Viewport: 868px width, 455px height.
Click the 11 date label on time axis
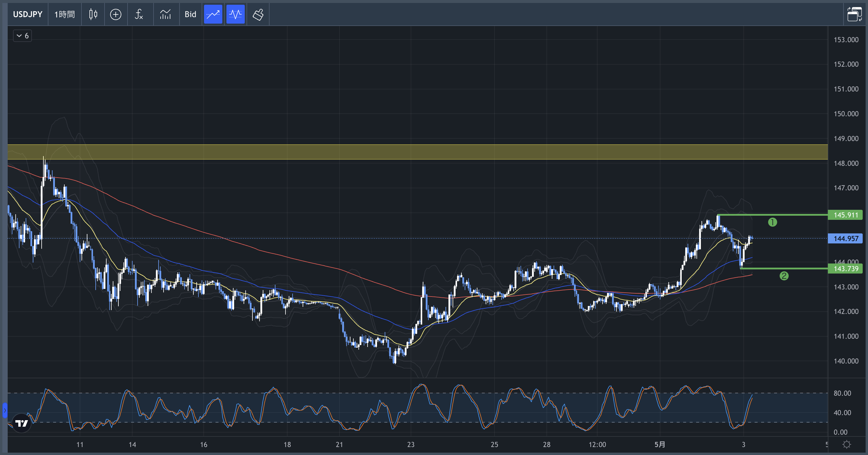point(80,445)
